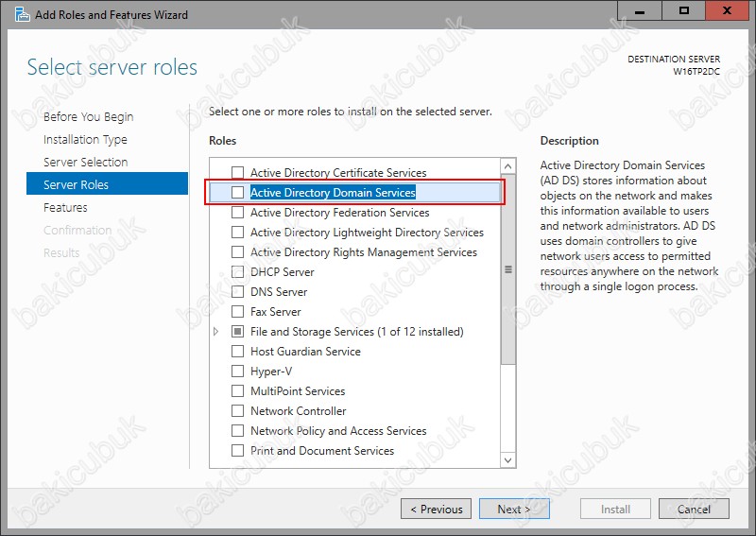Enable Active Directory Domain Services checkbox
The image size is (756, 536).
click(238, 192)
